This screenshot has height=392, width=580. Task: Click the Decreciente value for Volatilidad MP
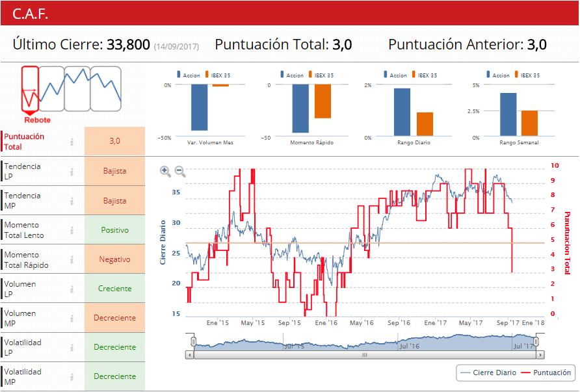[114, 376]
